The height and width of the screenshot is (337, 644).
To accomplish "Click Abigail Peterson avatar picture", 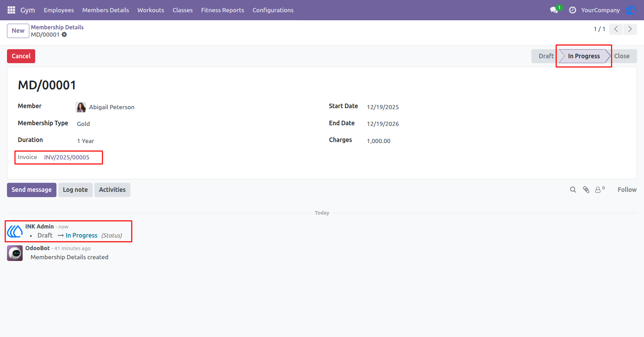I will (81, 107).
